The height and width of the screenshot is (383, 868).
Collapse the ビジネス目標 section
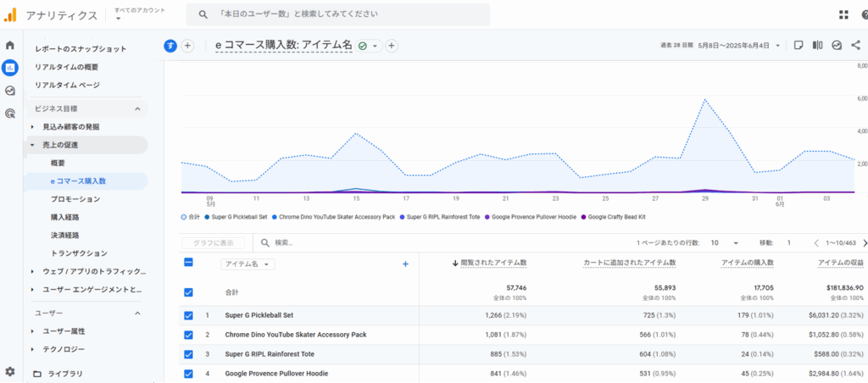point(138,109)
